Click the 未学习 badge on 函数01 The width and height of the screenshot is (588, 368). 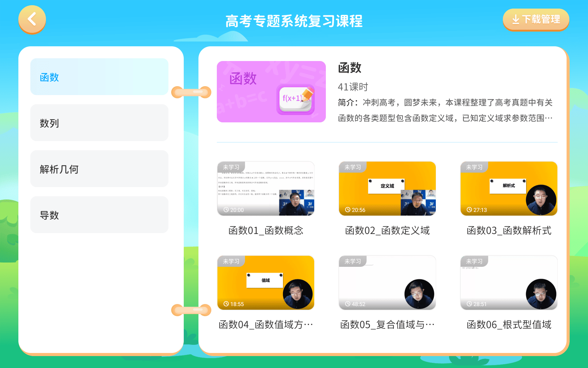point(231,167)
